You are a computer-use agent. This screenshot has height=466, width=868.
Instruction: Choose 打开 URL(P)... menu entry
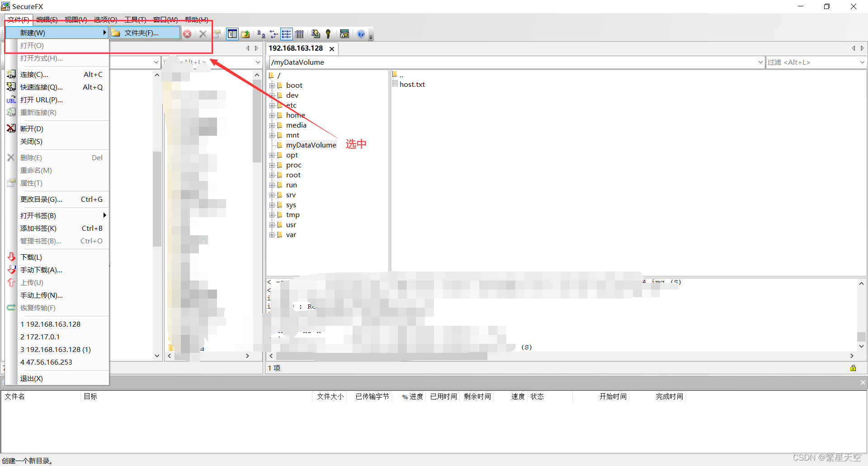[57, 100]
